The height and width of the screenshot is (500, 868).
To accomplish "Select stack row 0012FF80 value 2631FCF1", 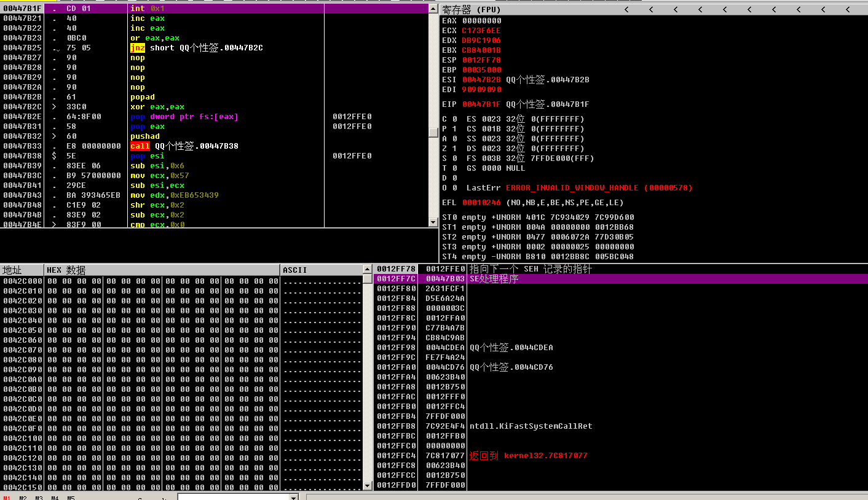I will click(x=621, y=289).
